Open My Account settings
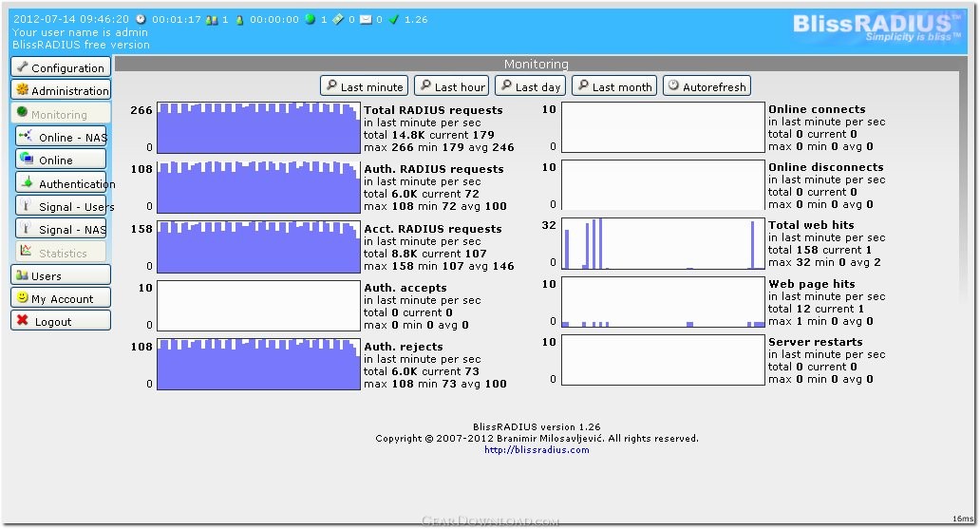This screenshot has width=980, height=529. tap(61, 297)
